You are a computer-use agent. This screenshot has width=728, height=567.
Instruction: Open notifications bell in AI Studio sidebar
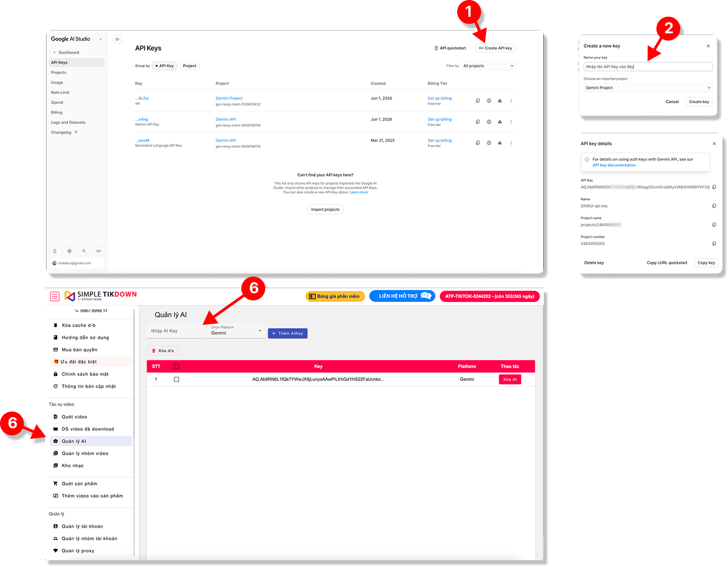(55, 251)
